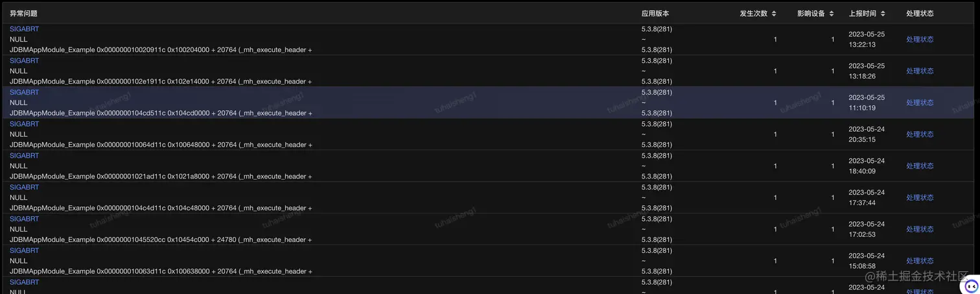Open SIGABRT issue reported at 18:40:09
The image size is (980, 294).
25,156
